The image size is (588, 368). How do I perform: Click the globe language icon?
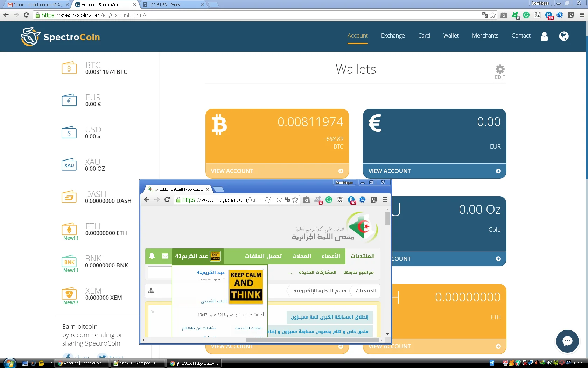click(564, 36)
